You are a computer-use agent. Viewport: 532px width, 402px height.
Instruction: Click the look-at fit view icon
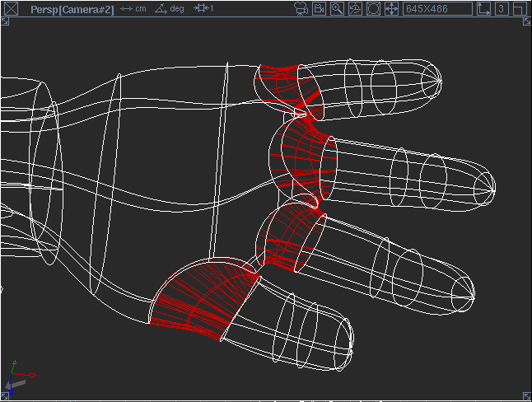373,9
